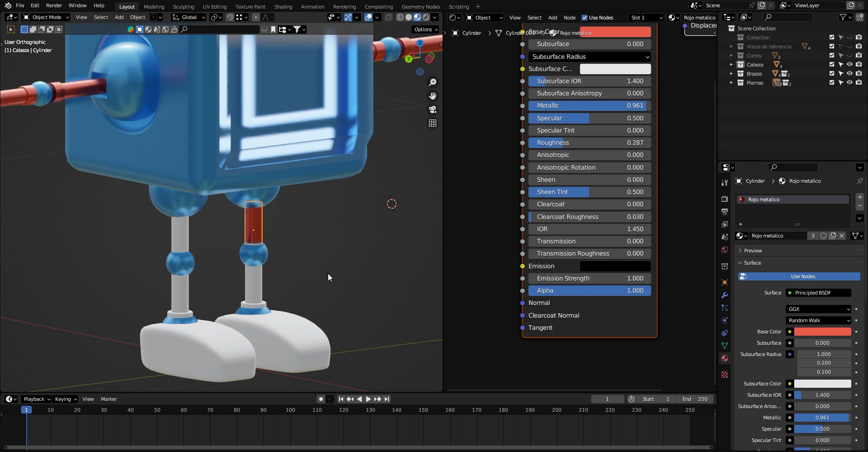The image size is (868, 452).
Task: Uncheck the Brazos collection checkbox
Action: tap(831, 74)
